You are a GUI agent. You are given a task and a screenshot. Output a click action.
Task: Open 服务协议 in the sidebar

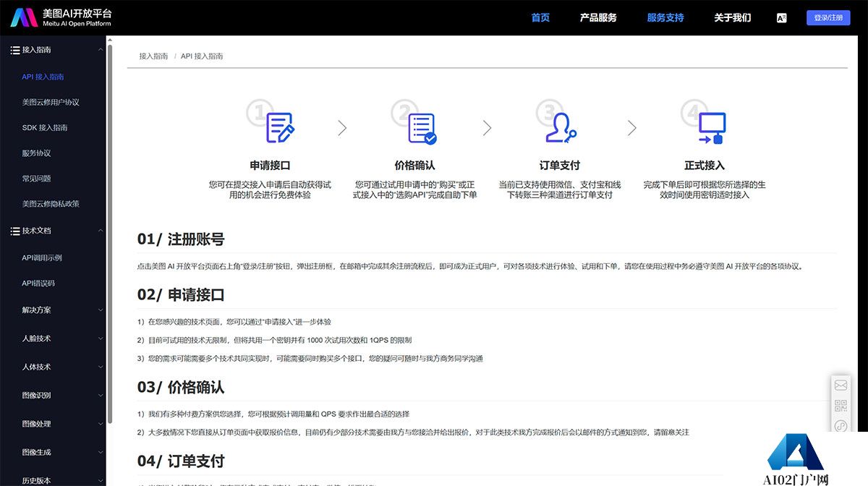pos(36,153)
